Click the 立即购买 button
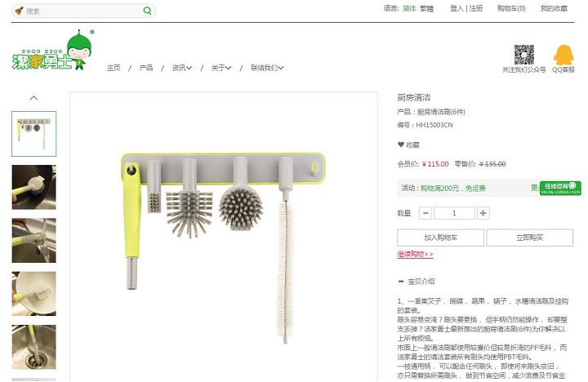 (529, 238)
